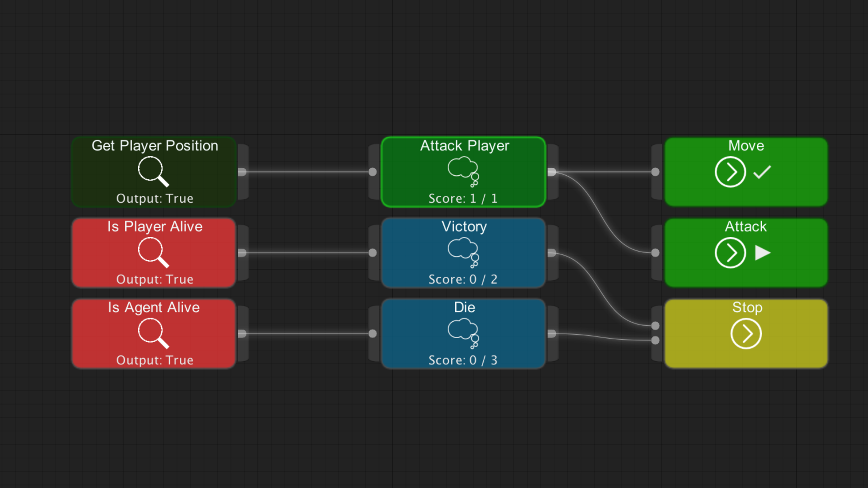Click the output port of Victory node

551,253
